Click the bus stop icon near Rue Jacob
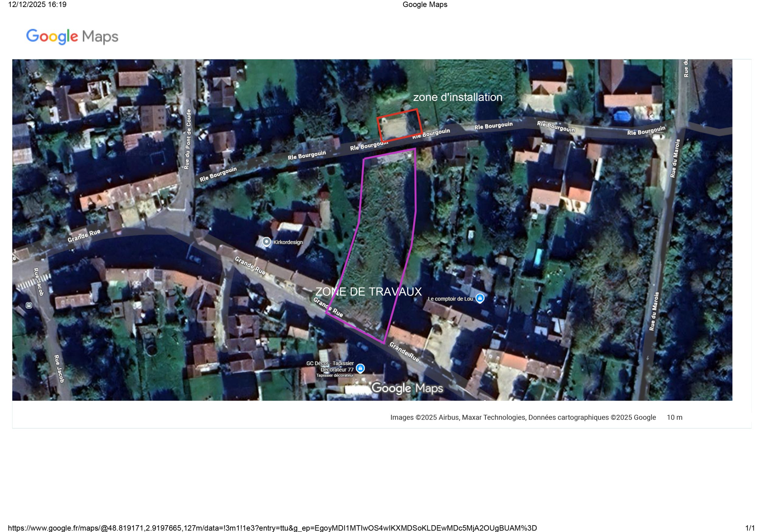 pos(29,305)
